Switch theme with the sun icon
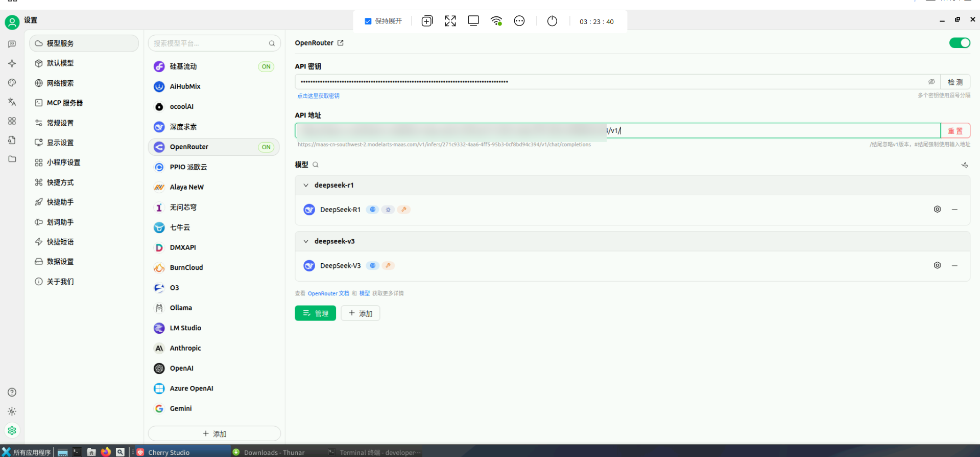Image resolution: width=980 pixels, height=457 pixels. (x=12, y=412)
